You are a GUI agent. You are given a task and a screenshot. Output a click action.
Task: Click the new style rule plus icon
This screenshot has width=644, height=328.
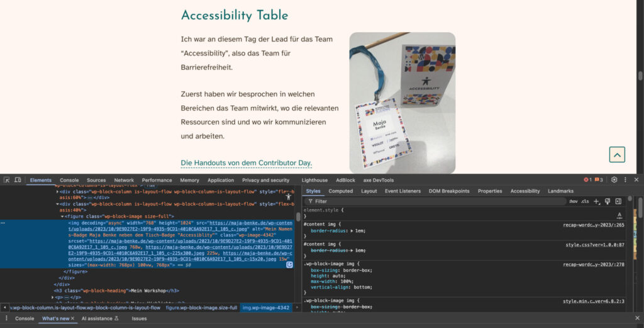pyautogui.click(x=596, y=201)
